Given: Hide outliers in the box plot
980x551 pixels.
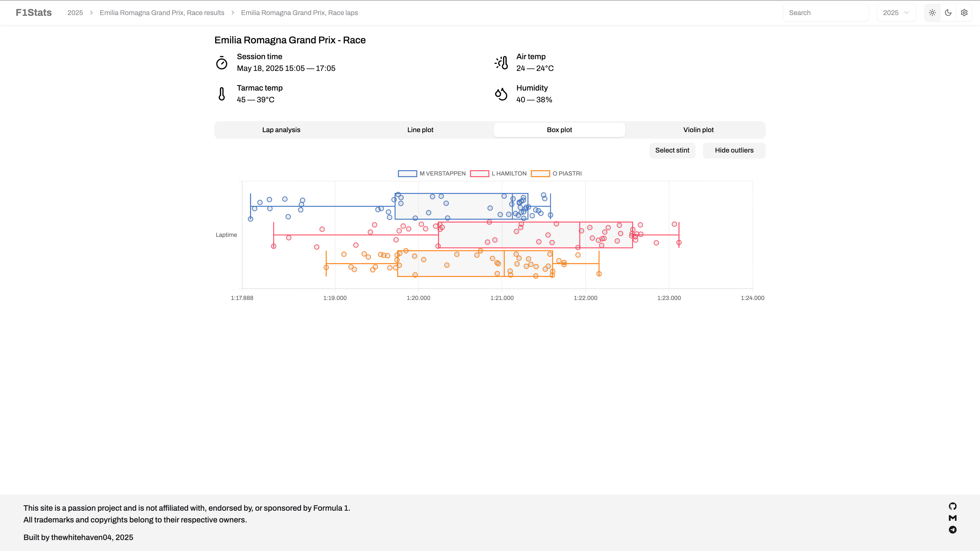Looking at the screenshot, I should pos(734,150).
